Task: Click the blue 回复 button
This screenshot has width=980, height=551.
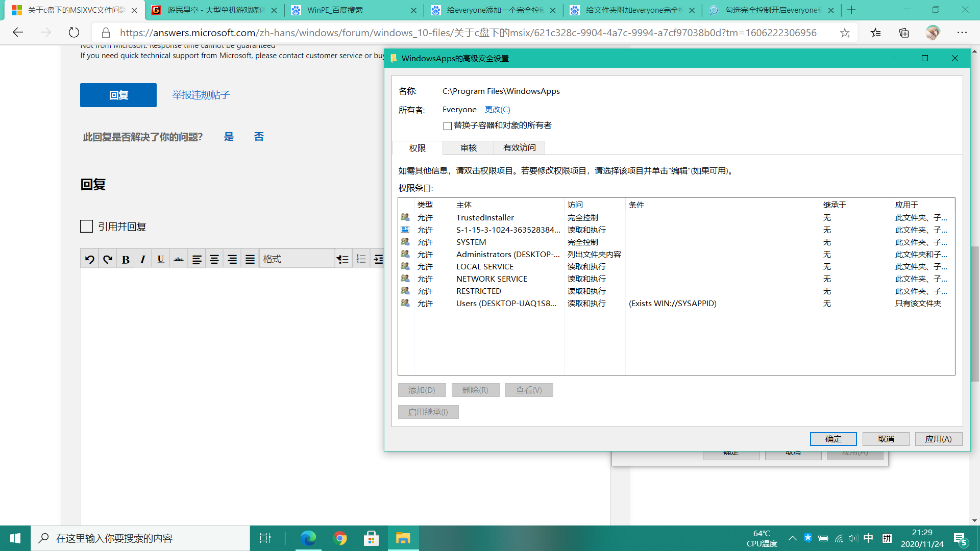Action: click(118, 95)
